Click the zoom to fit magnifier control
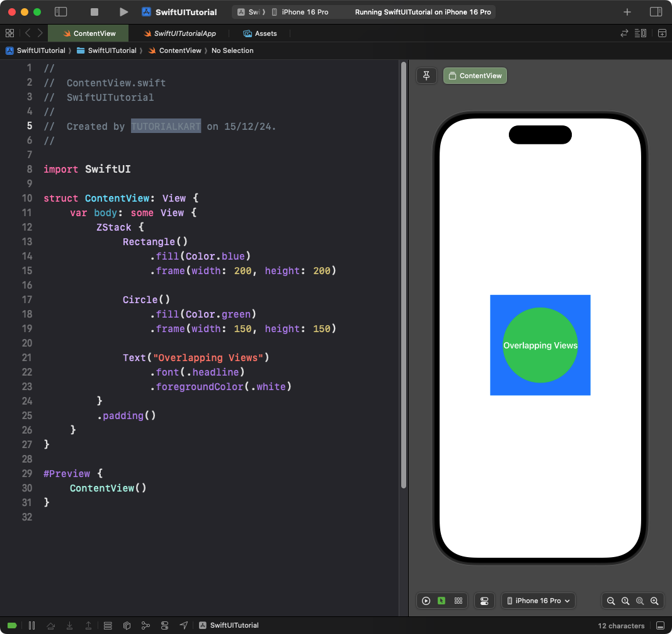 (x=639, y=601)
